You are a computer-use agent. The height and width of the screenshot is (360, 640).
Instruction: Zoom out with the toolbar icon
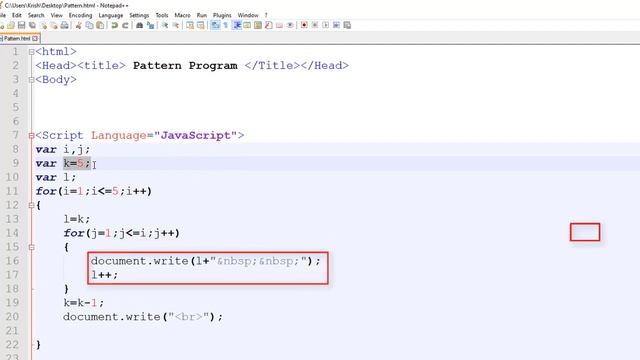(x=176, y=25)
